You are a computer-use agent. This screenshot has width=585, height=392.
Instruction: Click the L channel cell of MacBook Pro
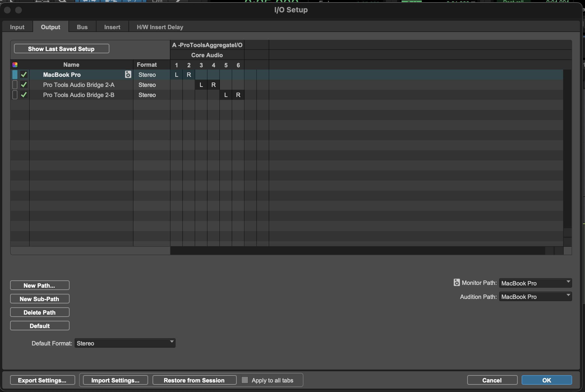tap(176, 75)
